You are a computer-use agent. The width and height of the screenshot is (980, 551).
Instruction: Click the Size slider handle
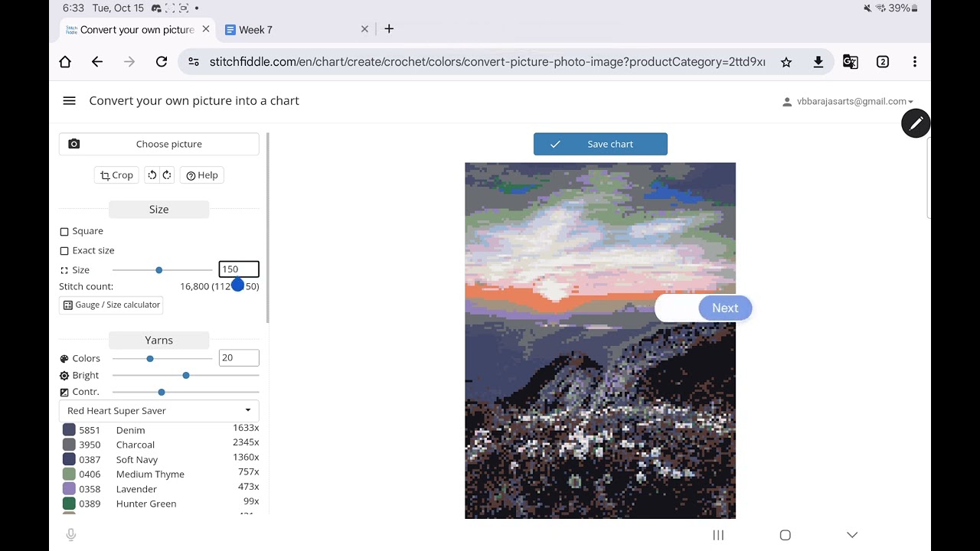tap(158, 270)
